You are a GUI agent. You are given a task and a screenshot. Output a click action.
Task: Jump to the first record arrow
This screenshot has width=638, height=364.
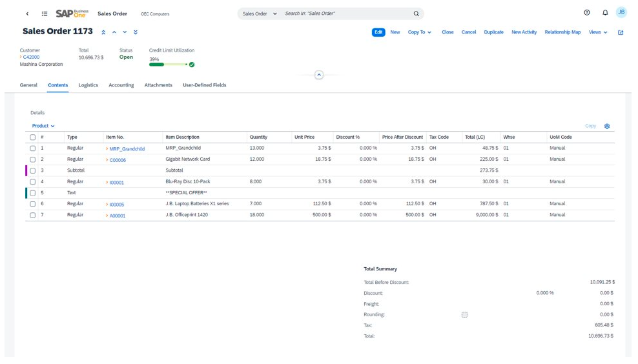click(x=103, y=32)
